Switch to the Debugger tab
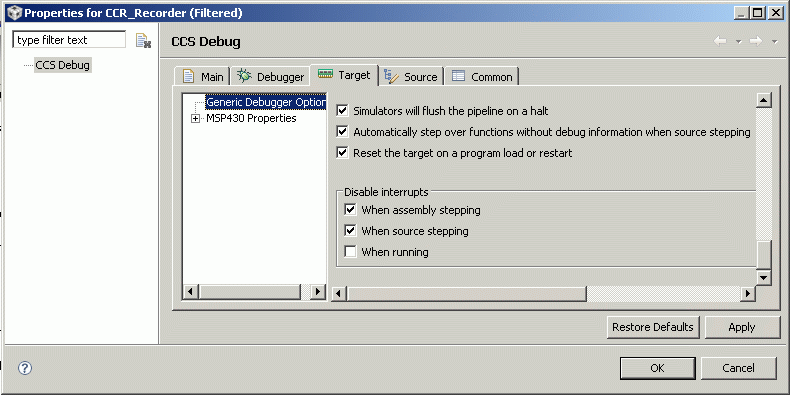 click(271, 77)
